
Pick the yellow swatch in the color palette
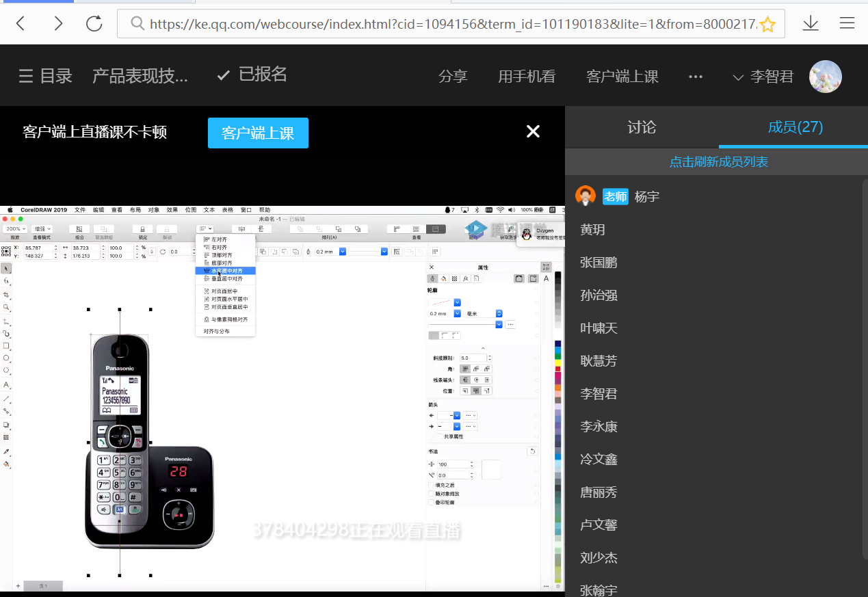coord(558,362)
